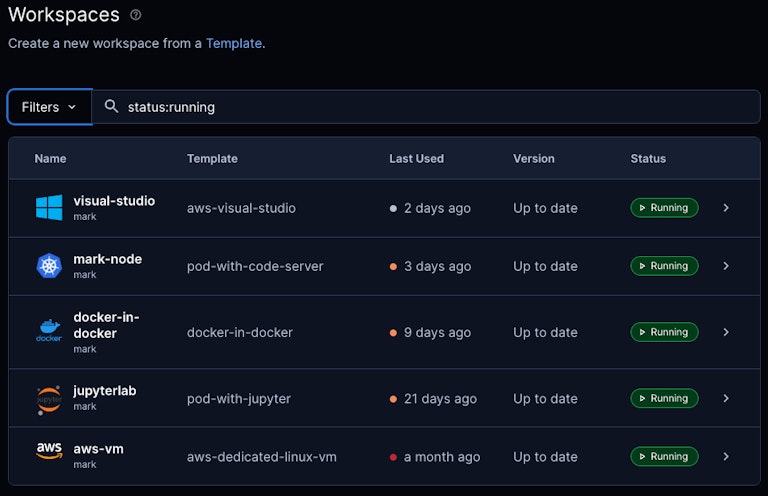
Task: Click the Running status badge for visual-studio
Action: [x=664, y=208]
